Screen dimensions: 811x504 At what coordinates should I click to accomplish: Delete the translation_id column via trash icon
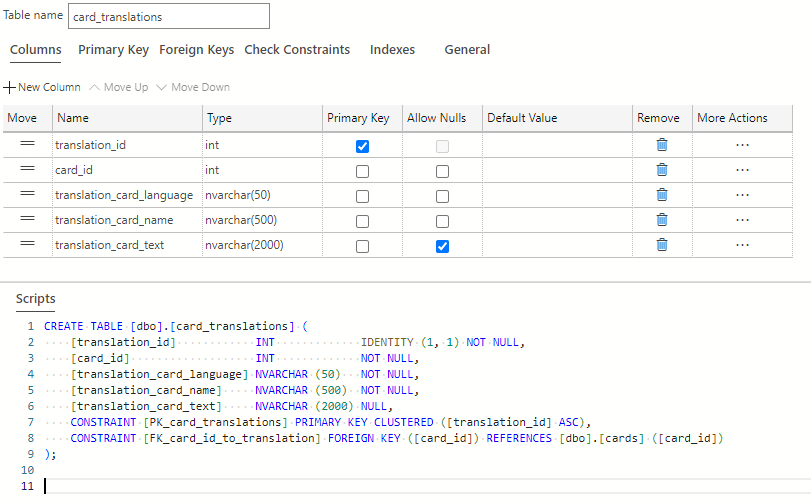[662, 145]
